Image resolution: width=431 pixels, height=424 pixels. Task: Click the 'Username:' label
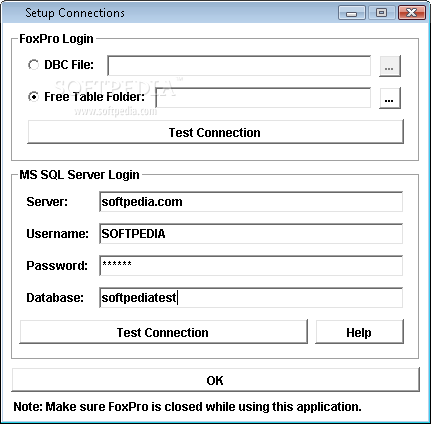58,234
